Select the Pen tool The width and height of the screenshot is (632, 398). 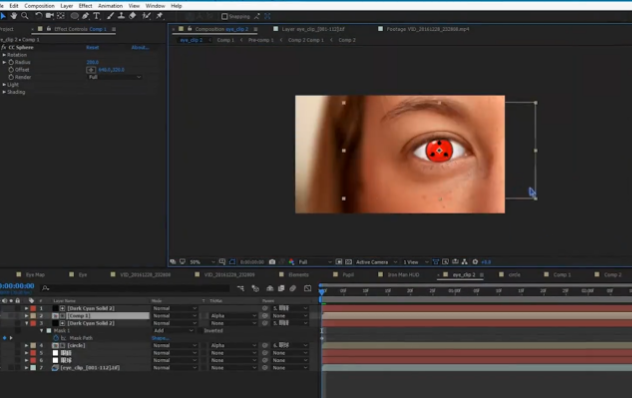(x=85, y=16)
